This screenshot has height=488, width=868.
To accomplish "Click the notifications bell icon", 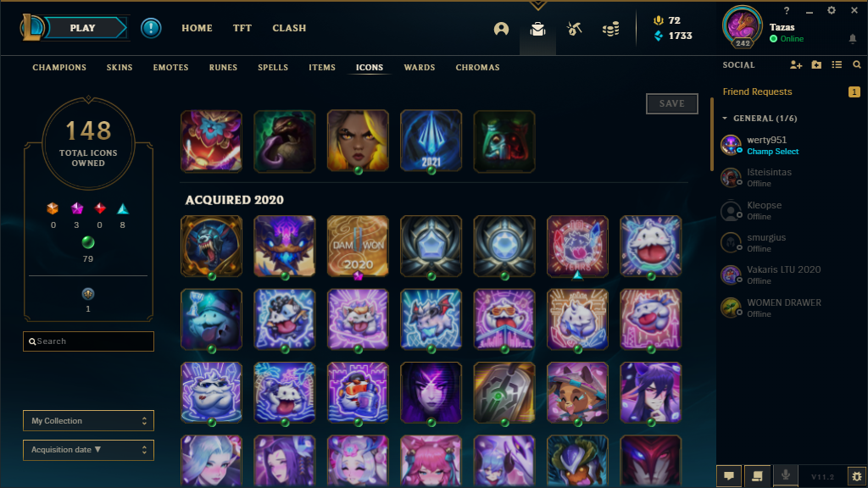I will [x=853, y=39].
